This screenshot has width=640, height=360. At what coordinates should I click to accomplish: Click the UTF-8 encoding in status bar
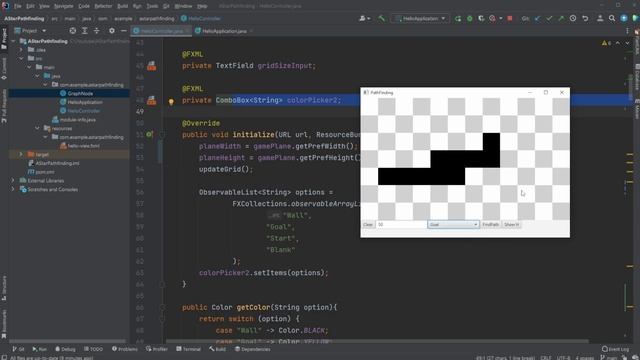(x=564, y=358)
